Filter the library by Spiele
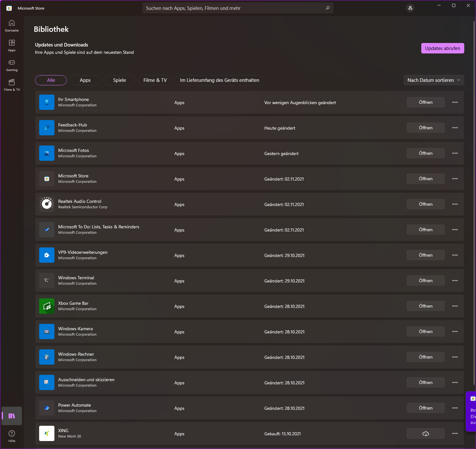Screen dimensions: 476x449 point(120,80)
